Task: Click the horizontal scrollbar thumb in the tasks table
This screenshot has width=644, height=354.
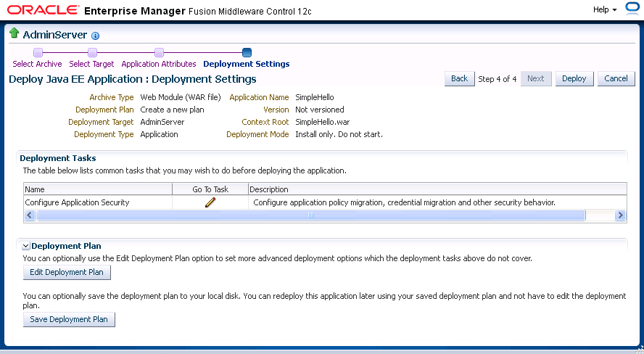Action: coord(311,215)
